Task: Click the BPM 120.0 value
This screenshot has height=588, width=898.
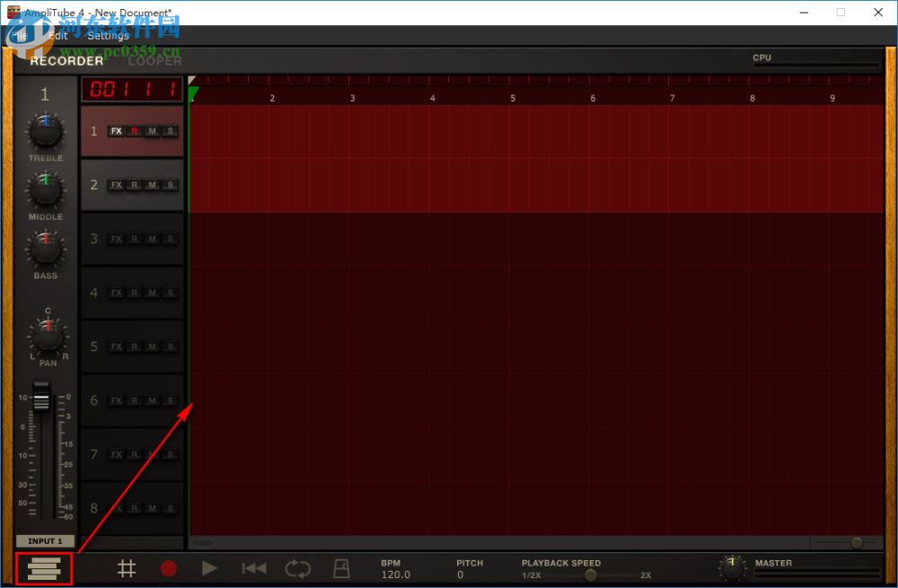Action: tap(395, 572)
